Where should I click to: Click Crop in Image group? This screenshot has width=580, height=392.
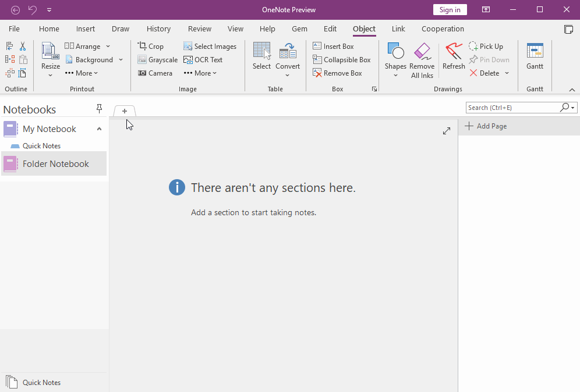(151, 46)
